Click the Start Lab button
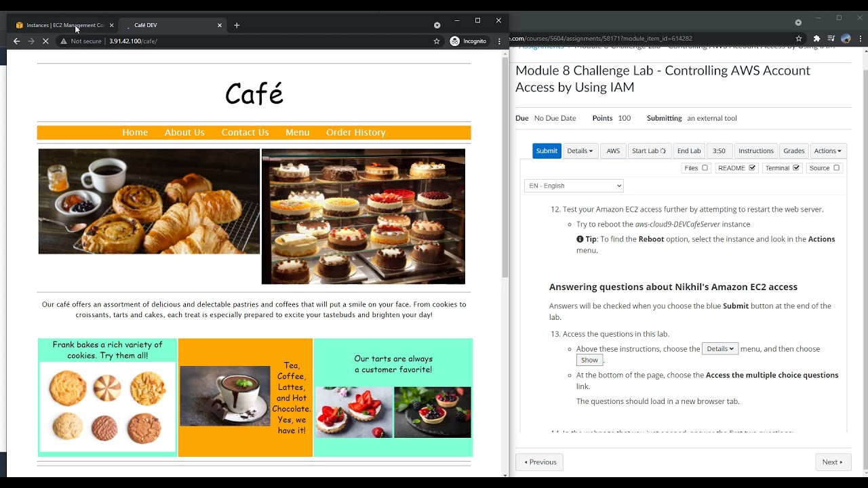The image size is (868, 488). pyautogui.click(x=649, y=150)
